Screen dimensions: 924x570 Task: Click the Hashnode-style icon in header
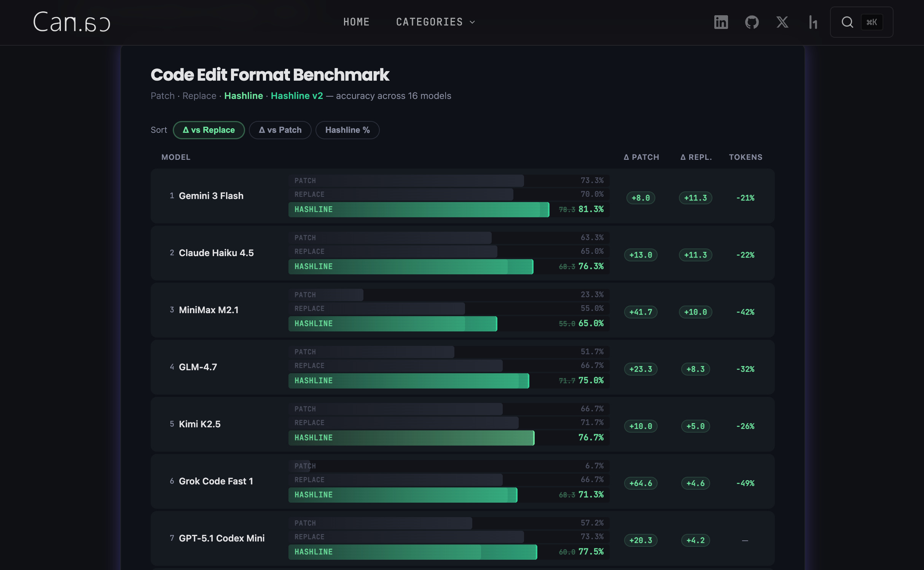pos(813,22)
